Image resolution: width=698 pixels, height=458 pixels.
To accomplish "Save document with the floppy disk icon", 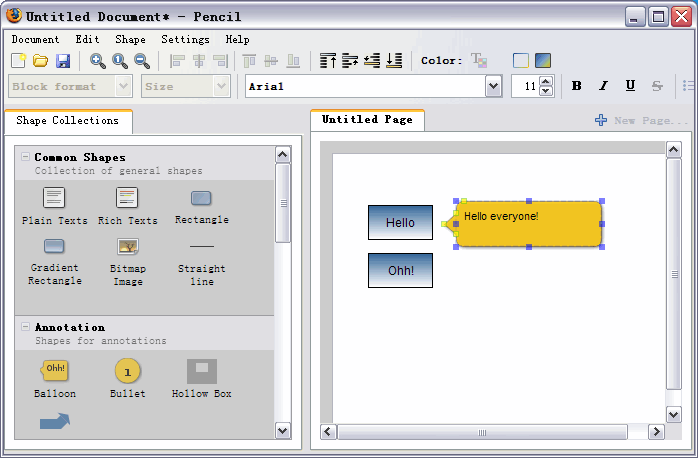I will [x=63, y=61].
